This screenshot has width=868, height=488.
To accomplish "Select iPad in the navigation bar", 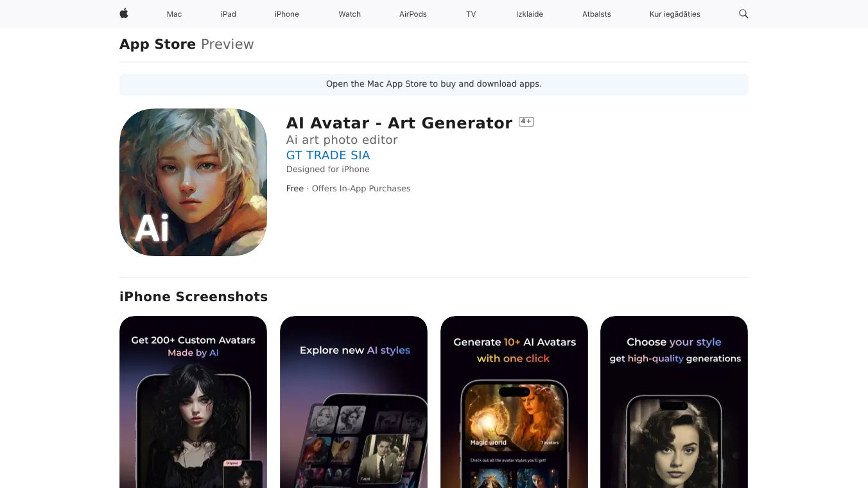I will (x=229, y=14).
